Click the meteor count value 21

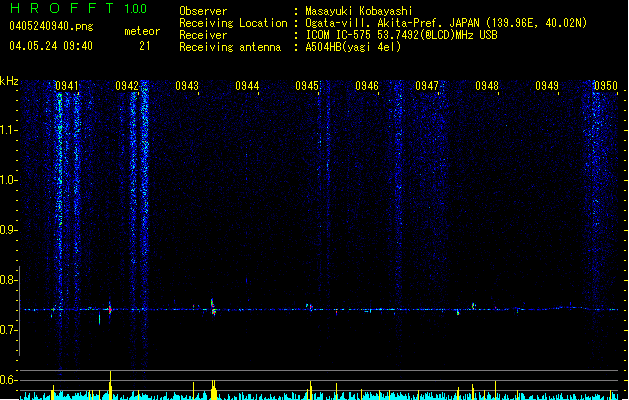(144, 46)
